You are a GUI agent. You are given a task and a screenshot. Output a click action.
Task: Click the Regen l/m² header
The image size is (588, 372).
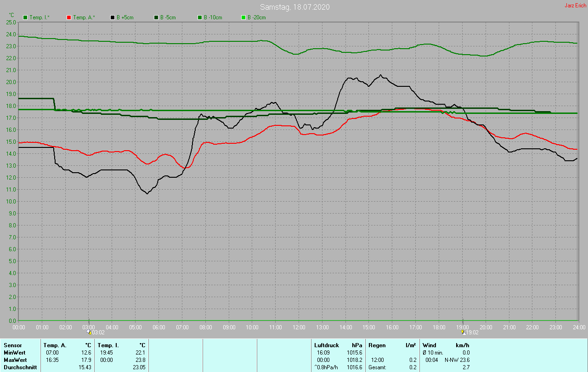tap(377, 345)
